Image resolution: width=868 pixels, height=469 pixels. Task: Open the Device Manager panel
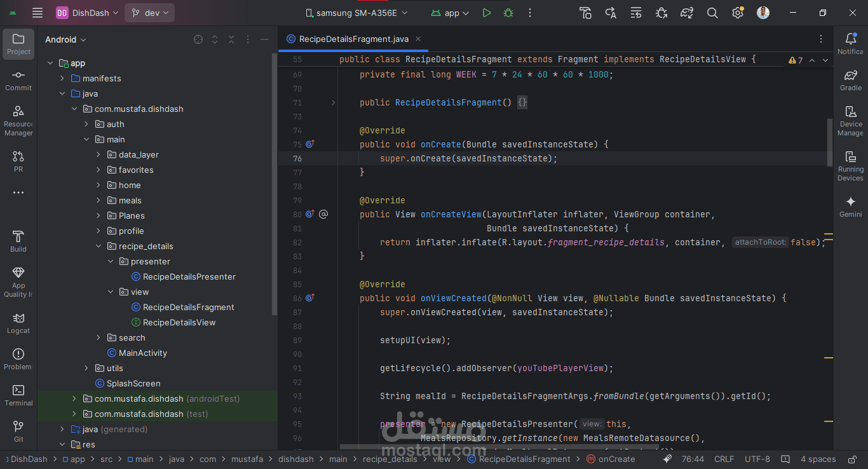(850, 119)
